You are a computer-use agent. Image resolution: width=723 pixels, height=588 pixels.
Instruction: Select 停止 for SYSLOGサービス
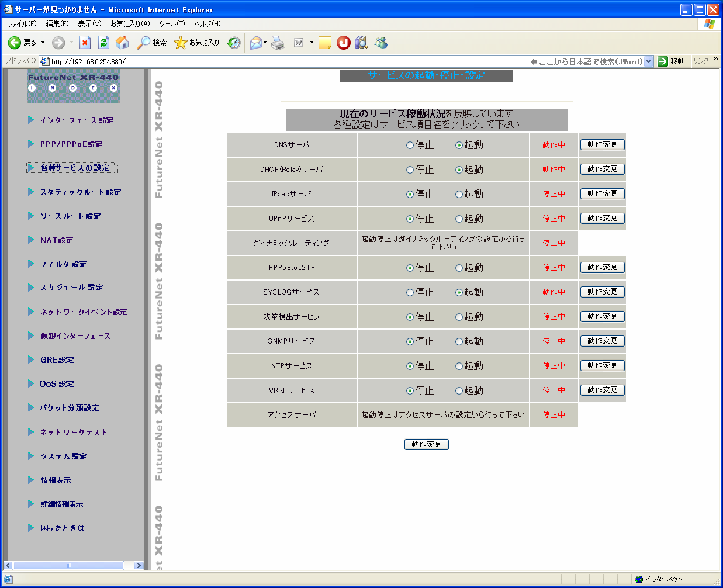click(x=410, y=292)
